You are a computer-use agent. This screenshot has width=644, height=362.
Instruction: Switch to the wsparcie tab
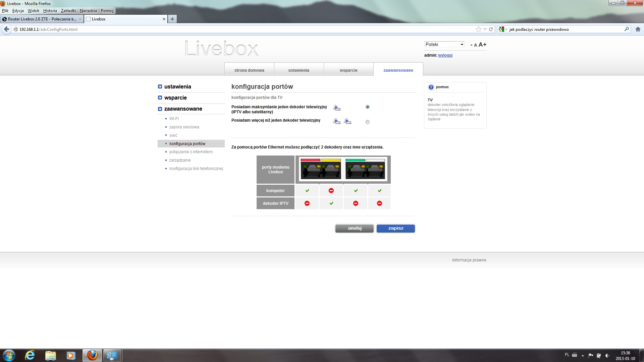[348, 70]
